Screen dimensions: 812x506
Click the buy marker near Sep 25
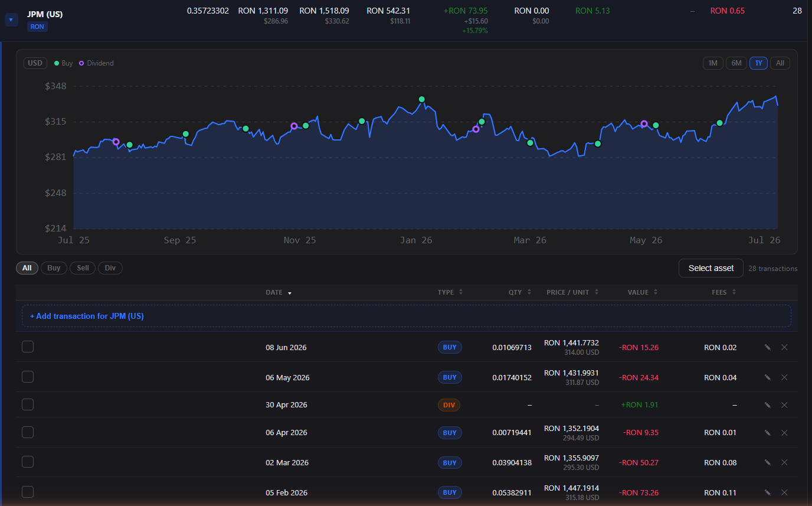[186, 134]
